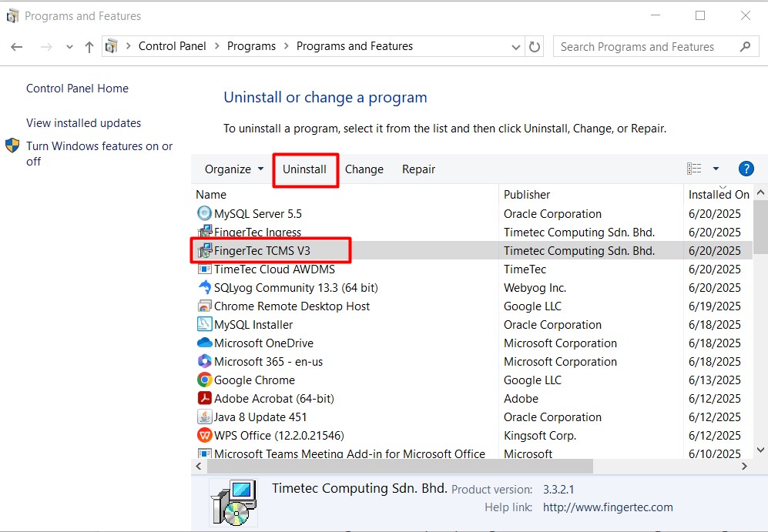Image resolution: width=768 pixels, height=532 pixels.
Task: Click the FingerTec TCMS V3 installer icon
Action: coord(204,250)
